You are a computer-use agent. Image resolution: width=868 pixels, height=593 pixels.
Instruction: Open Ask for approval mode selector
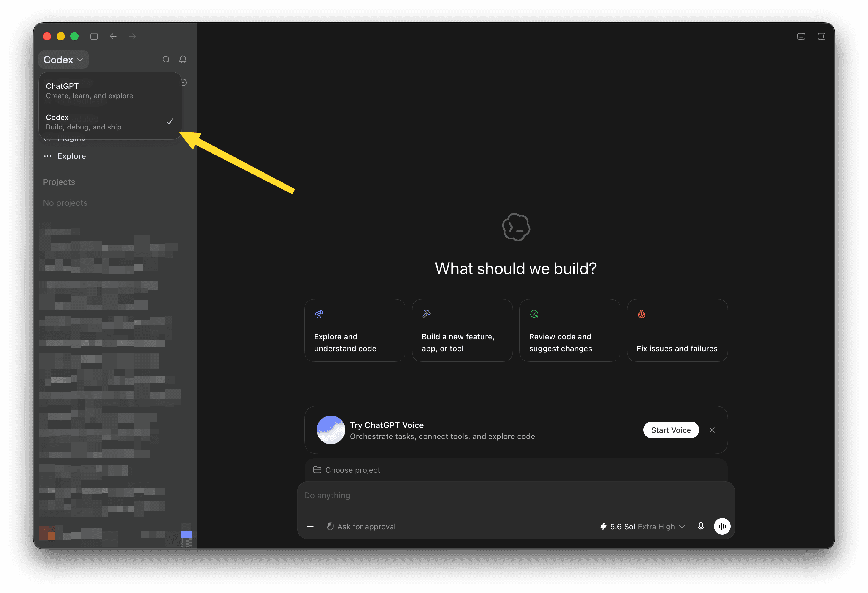(361, 527)
